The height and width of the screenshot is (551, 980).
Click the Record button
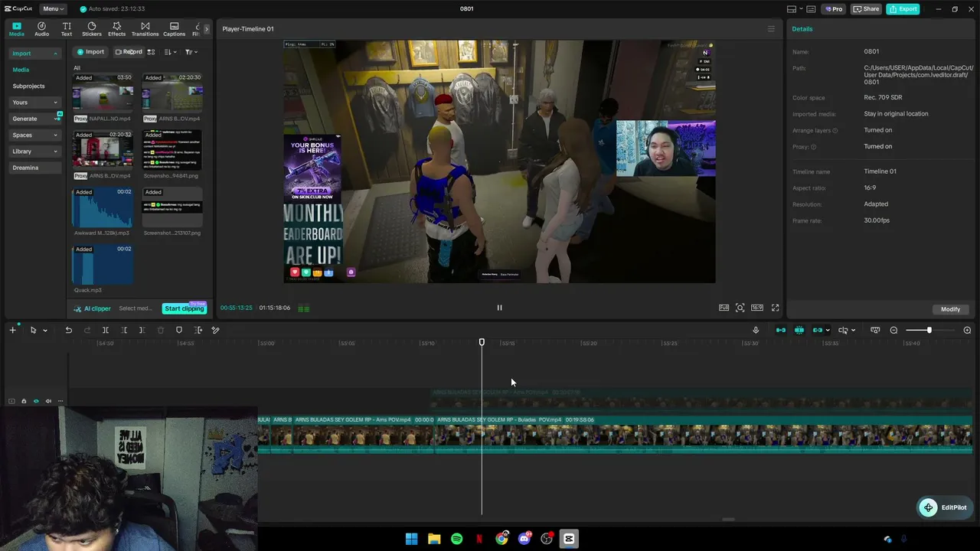point(129,52)
